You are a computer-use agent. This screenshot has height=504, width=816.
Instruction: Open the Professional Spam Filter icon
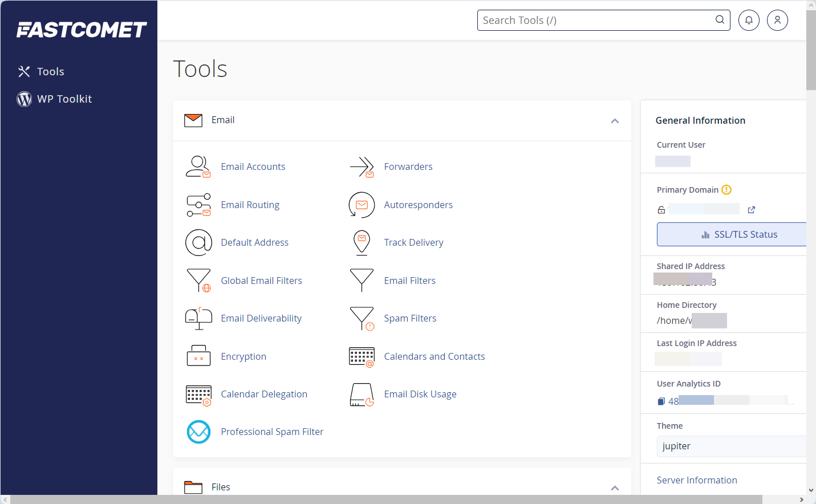click(198, 432)
